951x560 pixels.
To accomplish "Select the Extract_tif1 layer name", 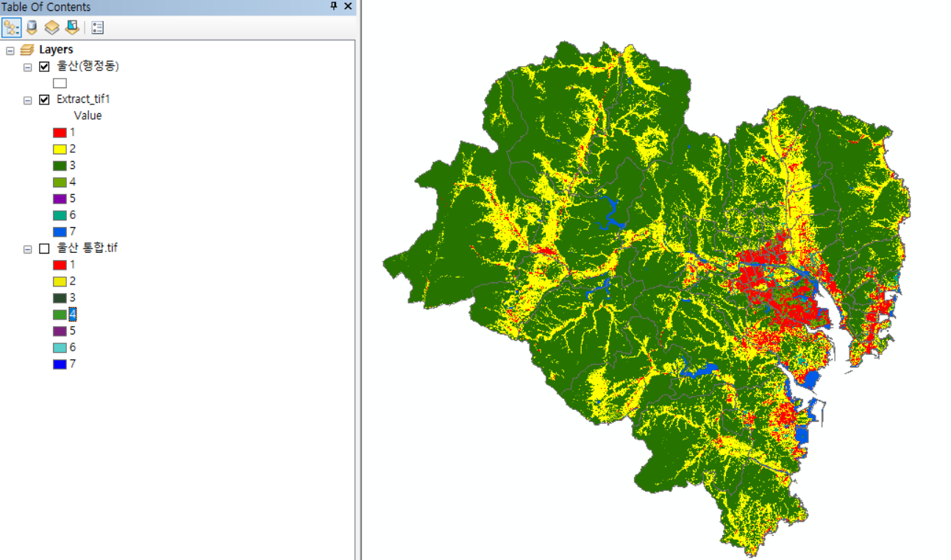I will coord(83,99).
